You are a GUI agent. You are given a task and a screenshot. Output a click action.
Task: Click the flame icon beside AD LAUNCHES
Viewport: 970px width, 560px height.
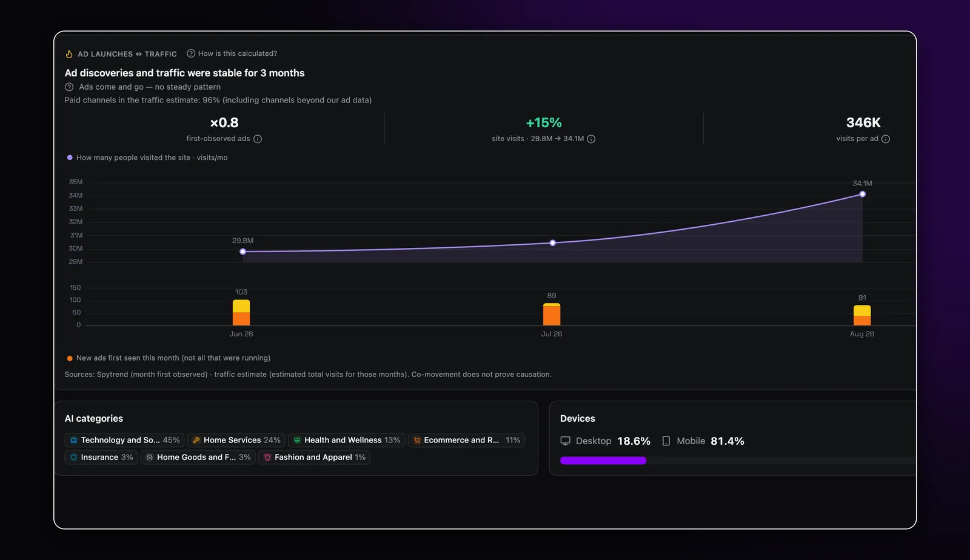pos(69,54)
